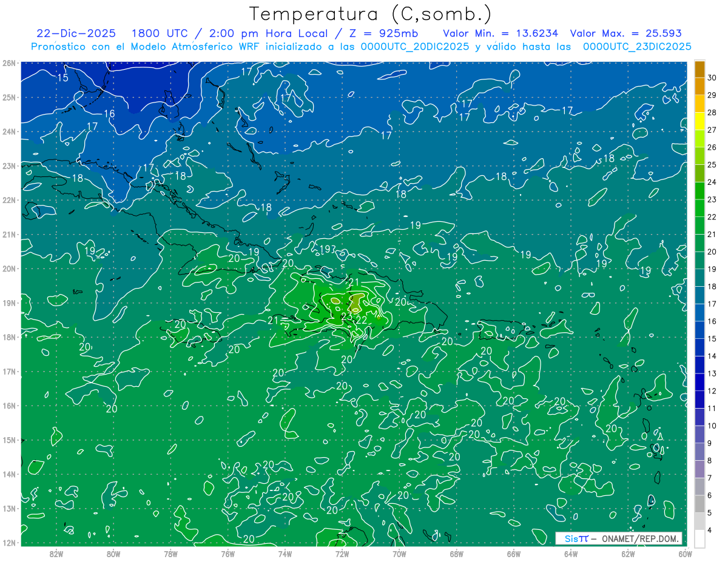The height and width of the screenshot is (562, 728).
Task: Click the '2:00 pm Hora Local' text
Action: (x=269, y=33)
